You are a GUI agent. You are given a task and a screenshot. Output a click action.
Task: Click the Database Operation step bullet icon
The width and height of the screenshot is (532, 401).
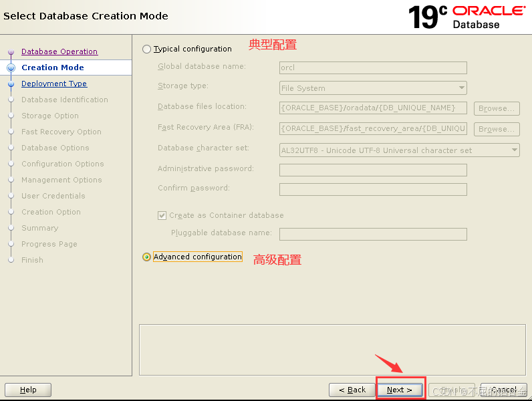click(x=11, y=52)
